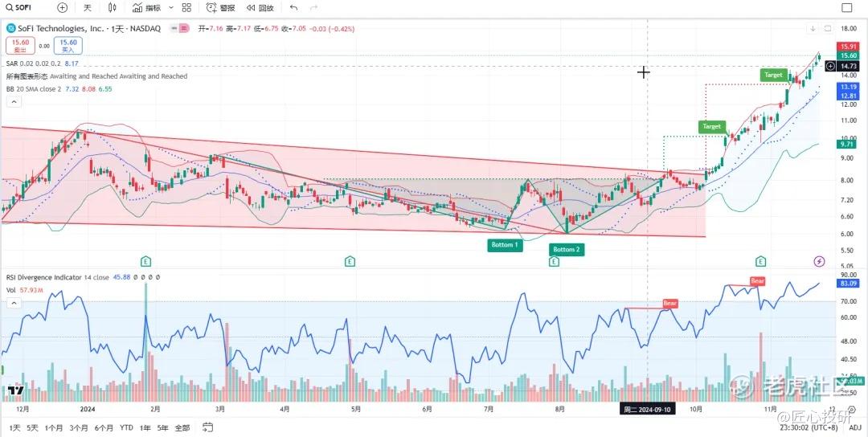Click the 15.60 买入 buy button
The width and height of the screenshot is (868, 437).
point(68,45)
